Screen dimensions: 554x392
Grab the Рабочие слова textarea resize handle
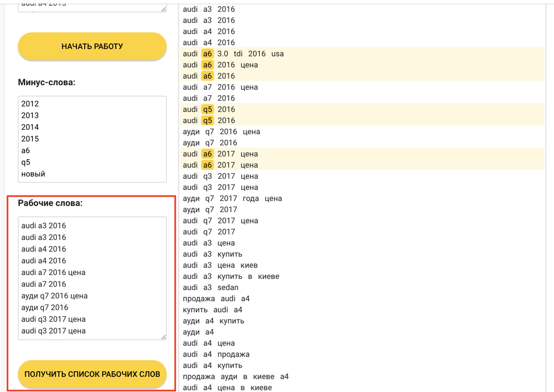point(163,336)
